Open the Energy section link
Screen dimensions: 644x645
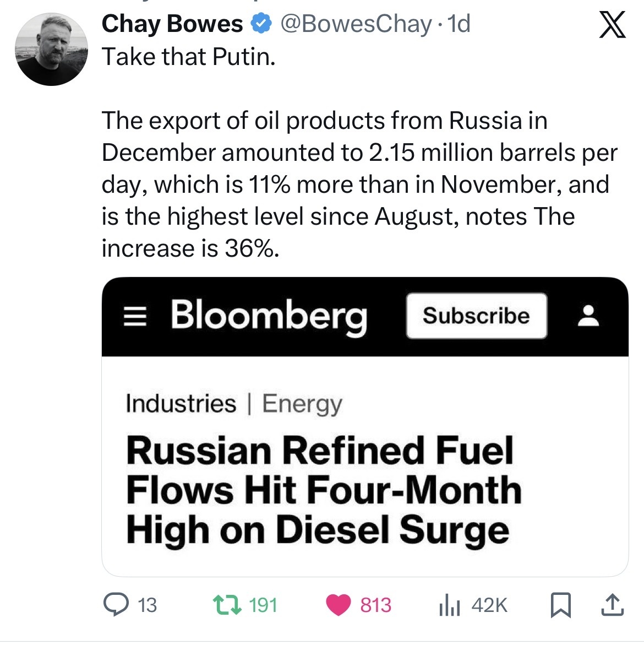tap(302, 403)
